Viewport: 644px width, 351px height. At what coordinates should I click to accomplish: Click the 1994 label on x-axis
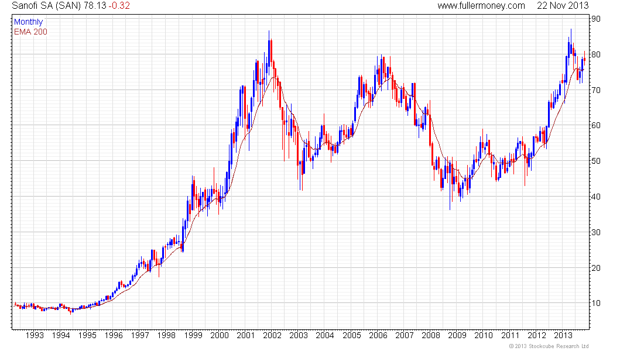pyautogui.click(x=61, y=335)
